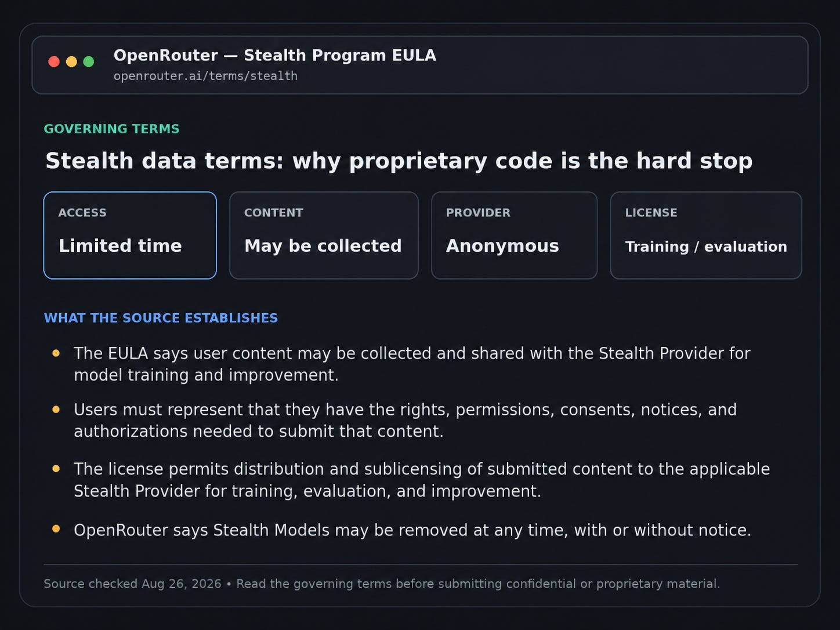Screen dimensions: 840x630
Task: Click the red window dot
Action: 54,61
